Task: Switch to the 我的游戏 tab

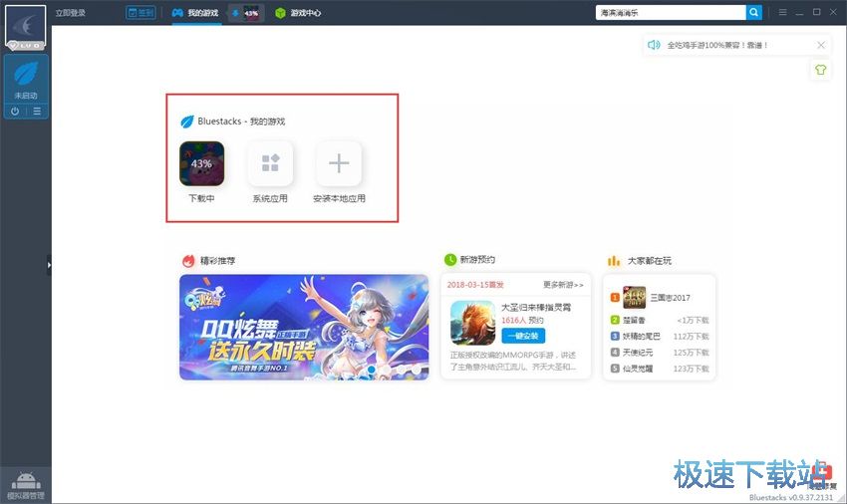Action: (x=195, y=13)
